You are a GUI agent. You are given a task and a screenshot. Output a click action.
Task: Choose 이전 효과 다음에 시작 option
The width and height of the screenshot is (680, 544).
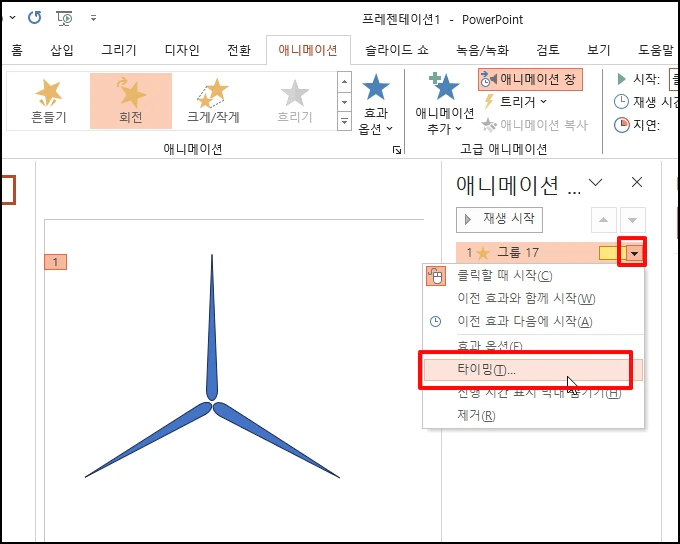[x=533, y=321]
